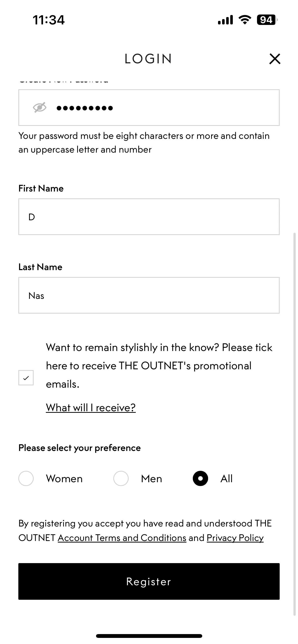Tap the Register button
Screen dimensions: 298x644
point(149,581)
